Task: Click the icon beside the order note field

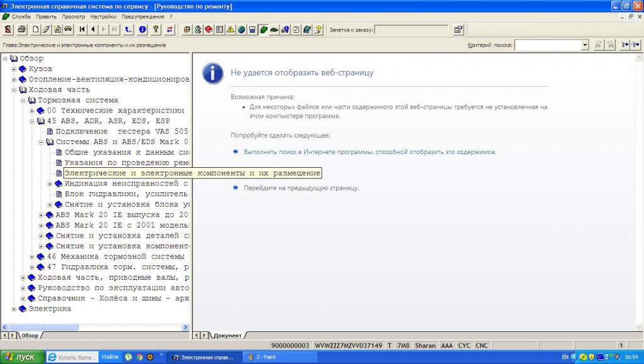Action: coord(458,30)
